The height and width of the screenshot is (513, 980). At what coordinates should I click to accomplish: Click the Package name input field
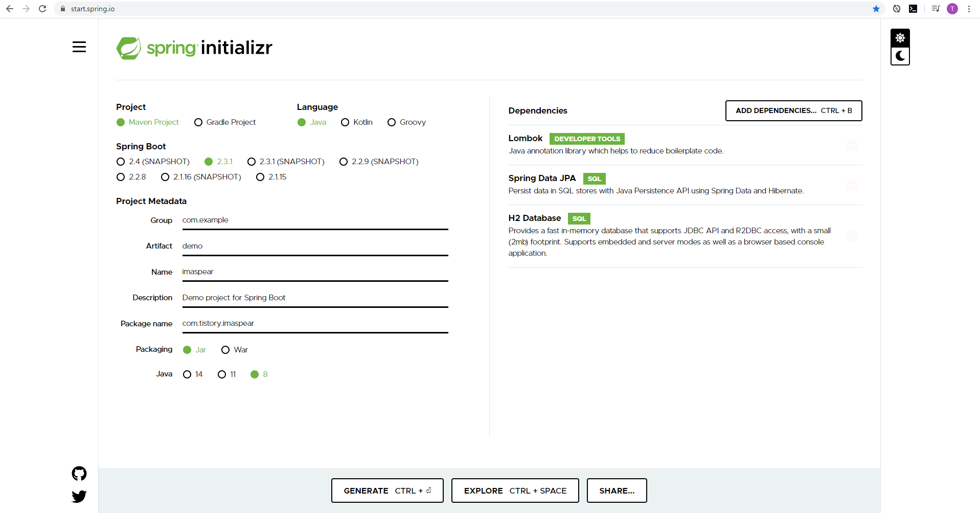click(315, 324)
